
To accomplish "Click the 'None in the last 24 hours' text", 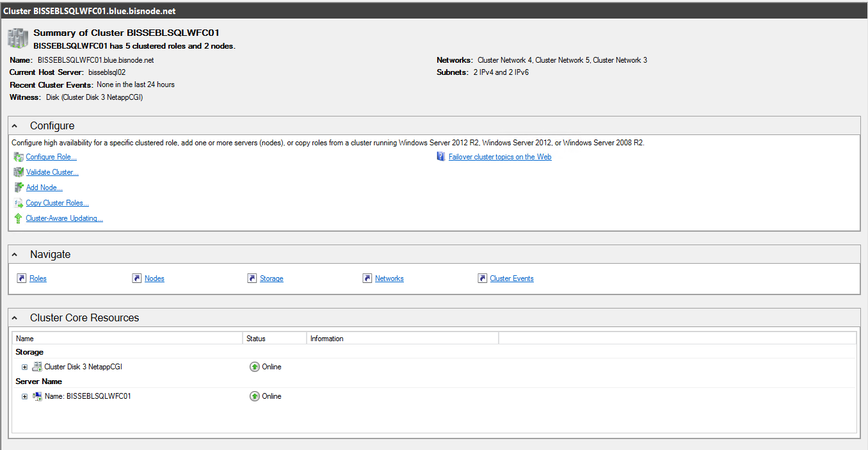I will pyautogui.click(x=136, y=84).
